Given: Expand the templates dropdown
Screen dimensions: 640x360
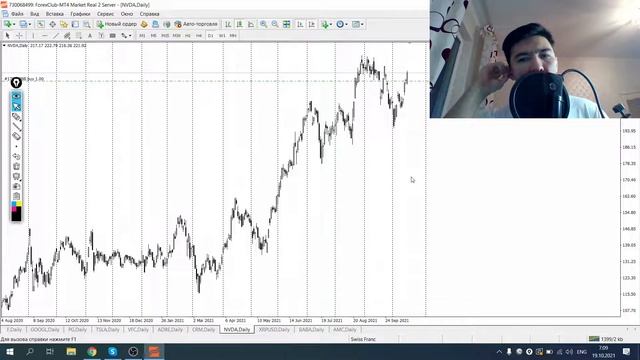Looking at the screenshot, I should click(x=362, y=24).
